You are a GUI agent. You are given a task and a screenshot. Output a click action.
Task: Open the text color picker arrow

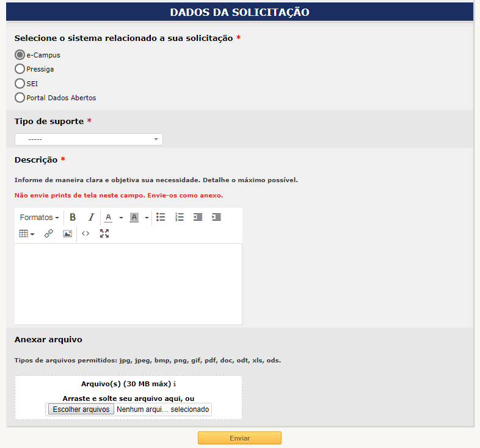click(x=121, y=218)
